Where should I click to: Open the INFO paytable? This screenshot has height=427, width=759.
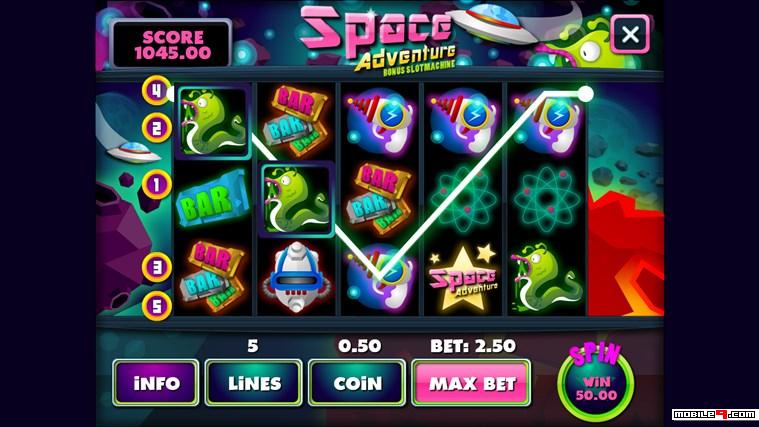[x=156, y=383]
